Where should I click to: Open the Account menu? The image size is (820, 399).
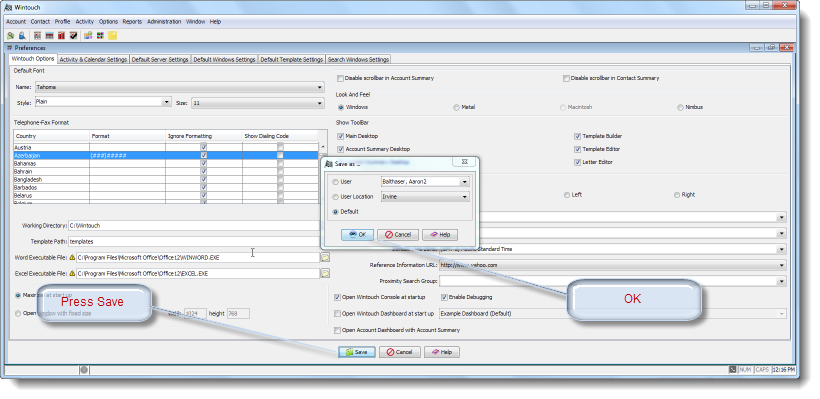tap(16, 22)
